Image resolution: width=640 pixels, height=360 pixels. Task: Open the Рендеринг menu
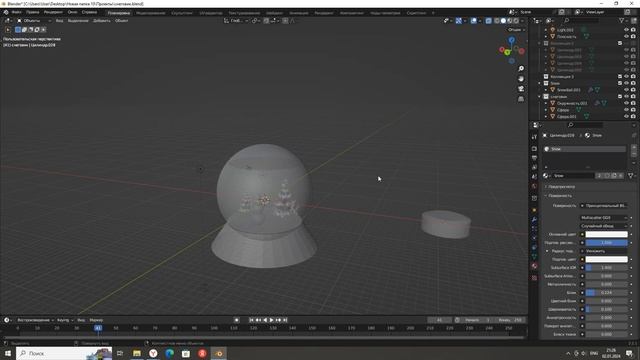click(x=53, y=12)
